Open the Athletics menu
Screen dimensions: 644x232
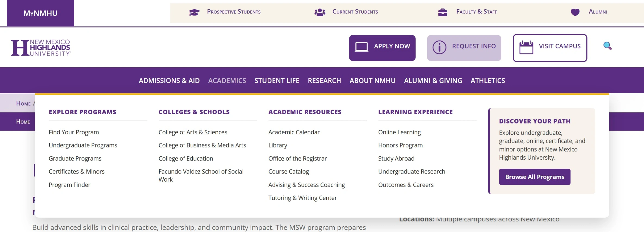(488, 81)
